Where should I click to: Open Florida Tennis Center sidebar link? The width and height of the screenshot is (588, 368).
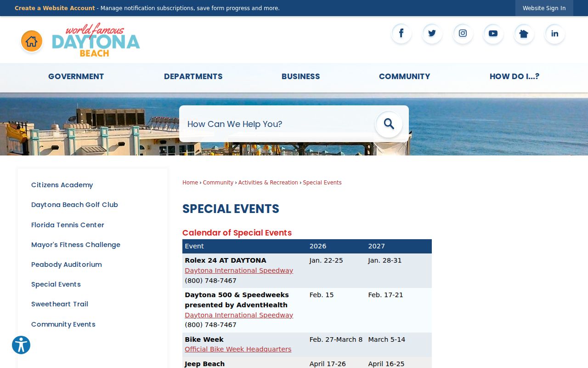click(x=68, y=225)
